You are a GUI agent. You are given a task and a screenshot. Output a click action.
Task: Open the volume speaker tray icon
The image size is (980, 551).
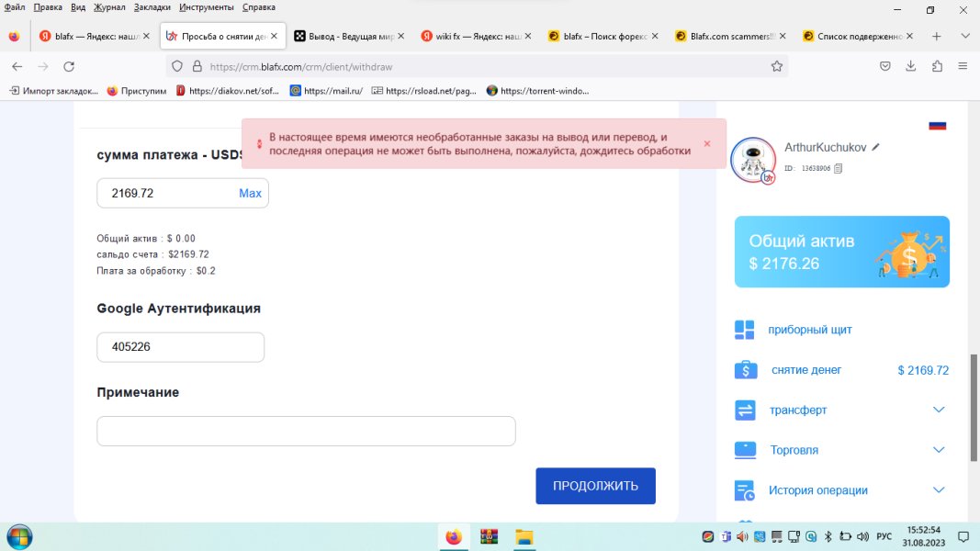point(863,536)
